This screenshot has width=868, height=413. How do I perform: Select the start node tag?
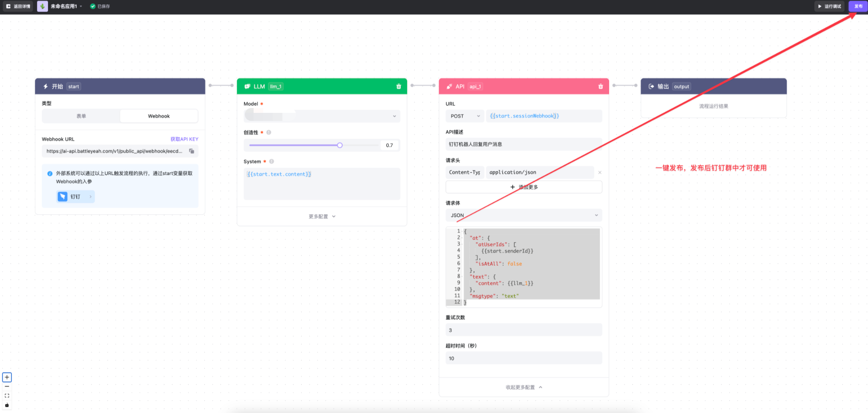click(x=74, y=86)
